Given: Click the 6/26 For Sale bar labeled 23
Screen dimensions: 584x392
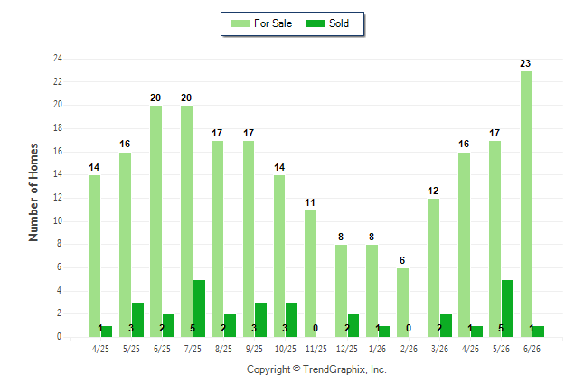Looking at the screenshot, I should pyautogui.click(x=526, y=204).
